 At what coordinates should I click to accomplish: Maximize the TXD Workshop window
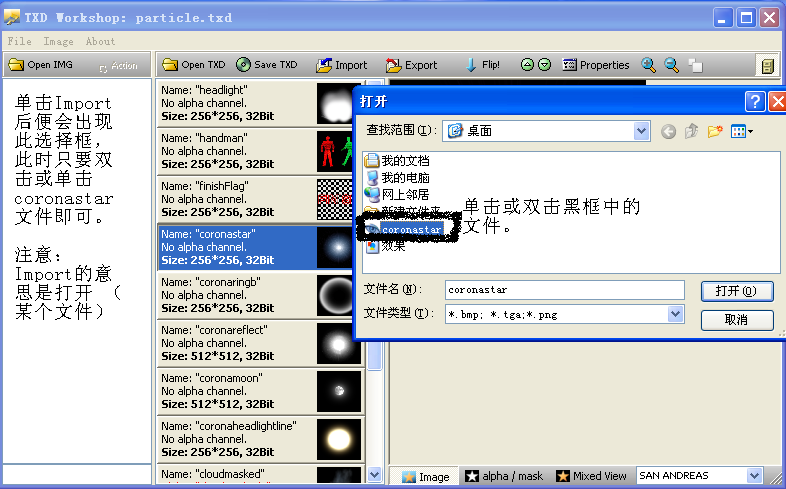(746, 18)
